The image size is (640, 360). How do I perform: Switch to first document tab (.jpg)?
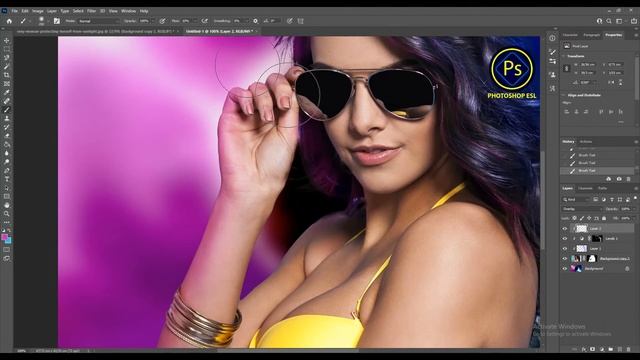96,31
